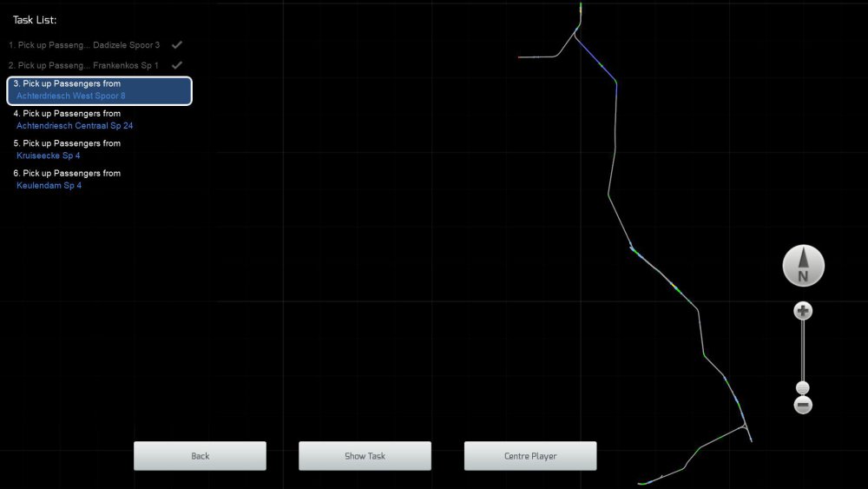Click the checkmark next to Frankenkos Sp 1
Viewport: 868px width, 489px height.
coord(177,65)
